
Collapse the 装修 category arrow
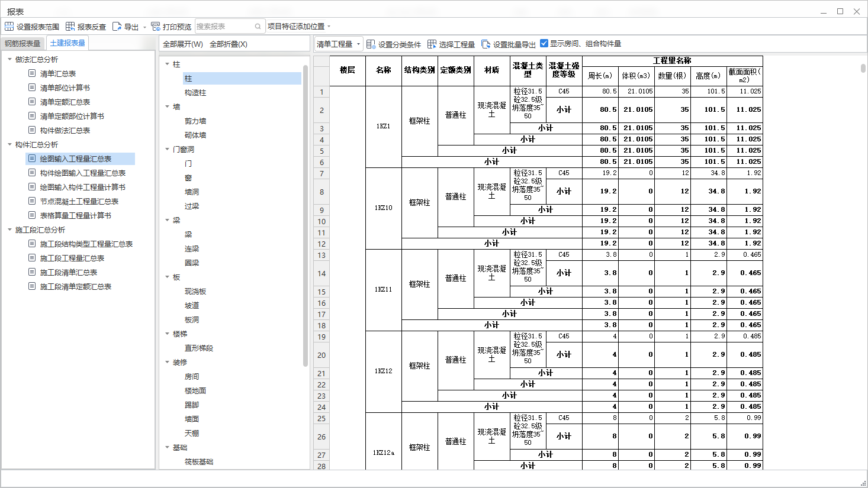[x=167, y=362]
